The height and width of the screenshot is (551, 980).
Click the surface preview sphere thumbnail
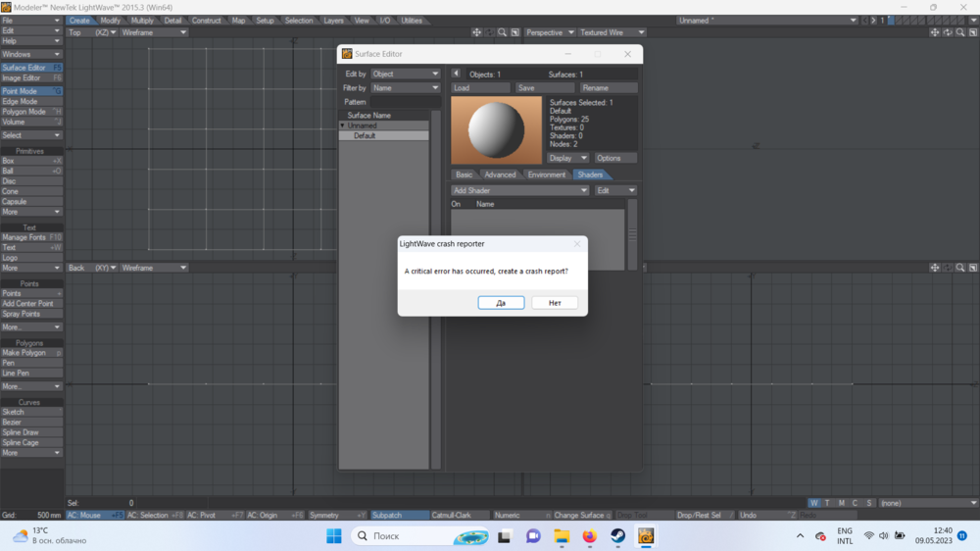[496, 130]
